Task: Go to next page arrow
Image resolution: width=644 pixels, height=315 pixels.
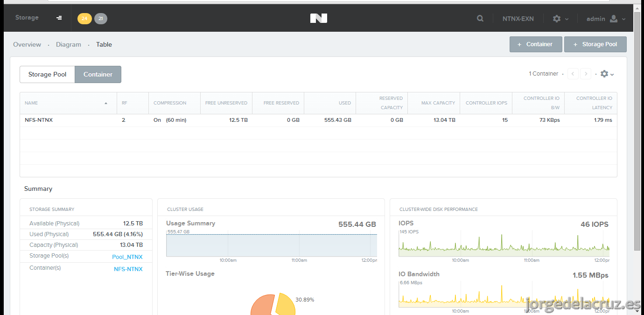Action: 586,74
